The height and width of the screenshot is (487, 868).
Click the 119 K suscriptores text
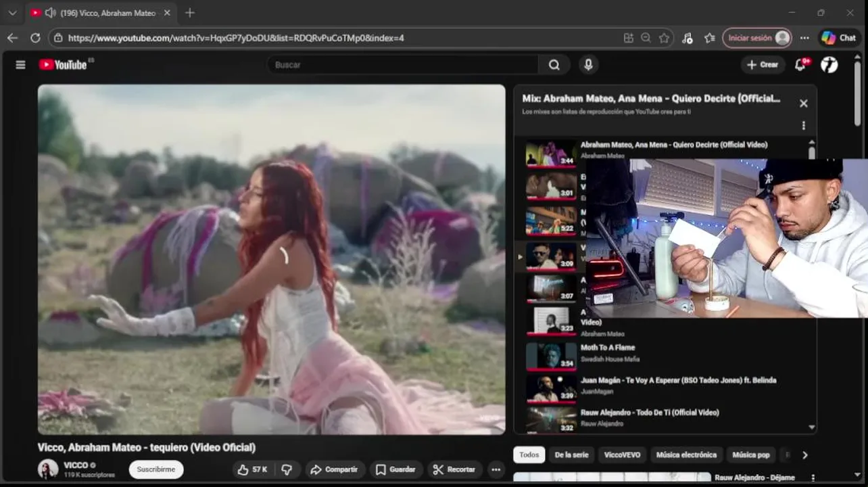pos(89,476)
